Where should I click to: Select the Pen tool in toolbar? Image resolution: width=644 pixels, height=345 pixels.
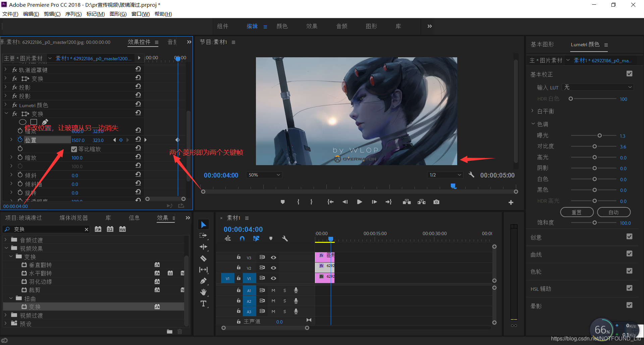pyautogui.click(x=204, y=281)
